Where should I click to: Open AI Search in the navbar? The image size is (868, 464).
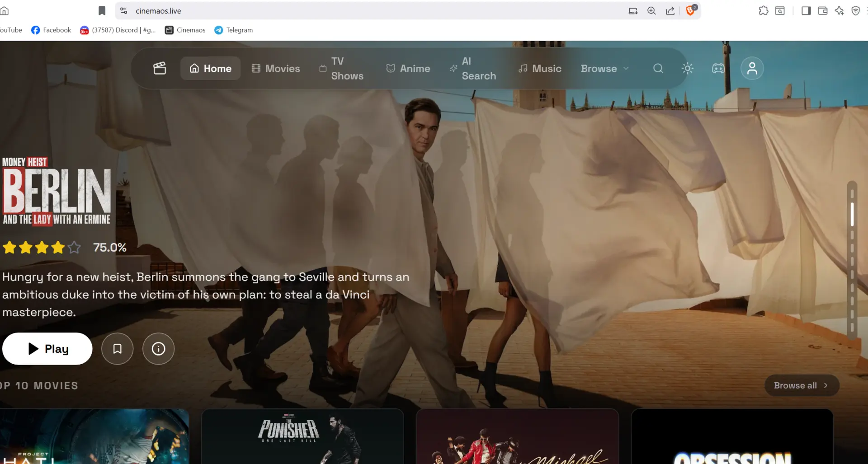pyautogui.click(x=473, y=68)
